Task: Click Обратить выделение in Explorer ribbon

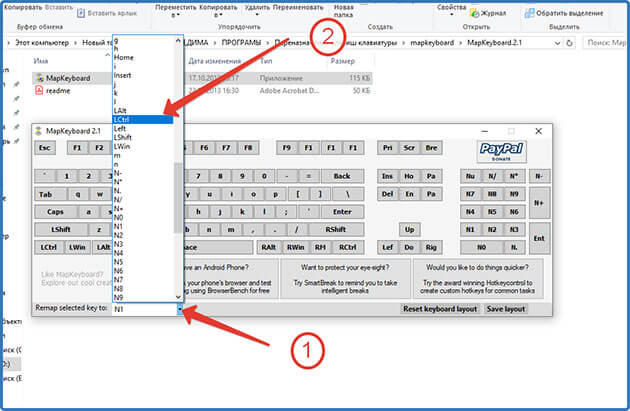Action: (564, 13)
